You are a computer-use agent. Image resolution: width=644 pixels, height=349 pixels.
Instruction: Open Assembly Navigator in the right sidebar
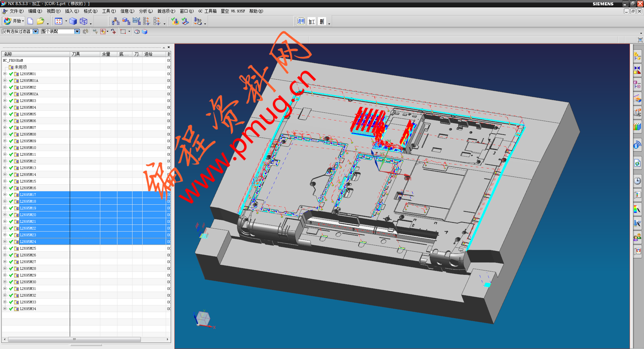tap(637, 56)
